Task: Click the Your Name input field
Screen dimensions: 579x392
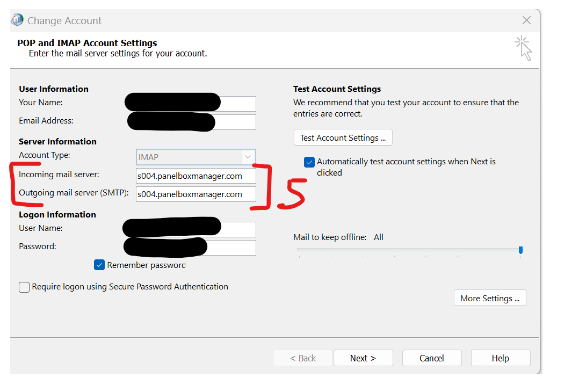Action: pos(196,104)
